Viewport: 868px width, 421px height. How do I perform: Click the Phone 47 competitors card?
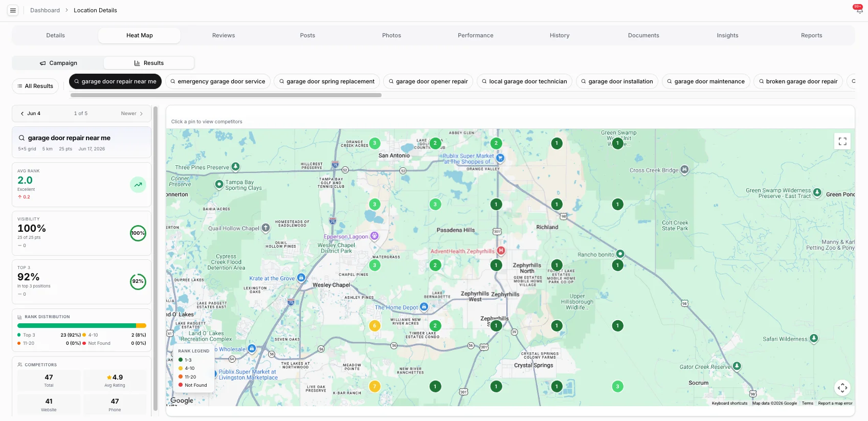pyautogui.click(x=115, y=404)
